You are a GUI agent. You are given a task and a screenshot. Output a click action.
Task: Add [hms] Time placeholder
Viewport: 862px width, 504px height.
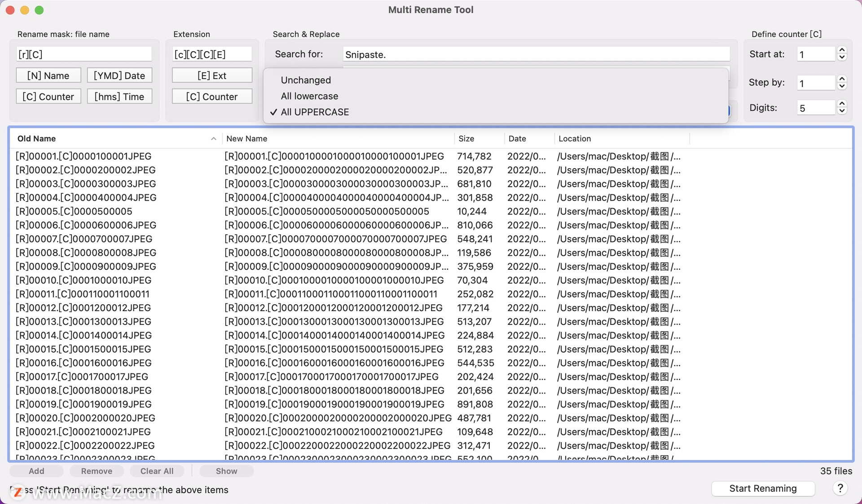tap(119, 96)
